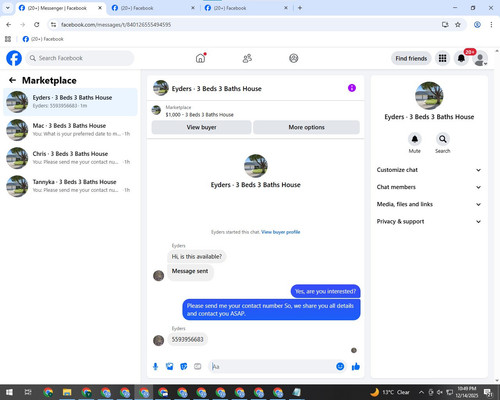Screen dimensions: 500x400
Task: Attach a photo file to message
Action: pos(170,367)
